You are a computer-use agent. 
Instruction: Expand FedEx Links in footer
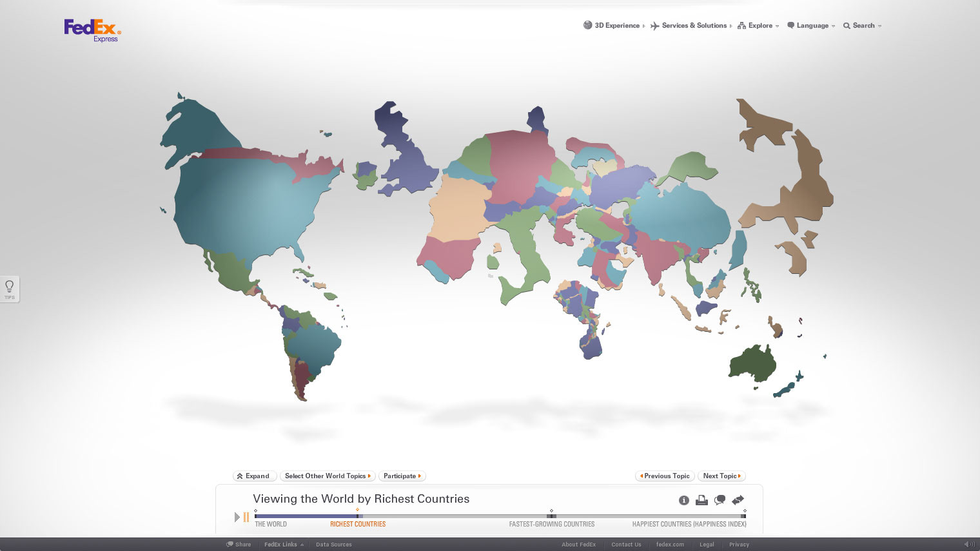[284, 545]
